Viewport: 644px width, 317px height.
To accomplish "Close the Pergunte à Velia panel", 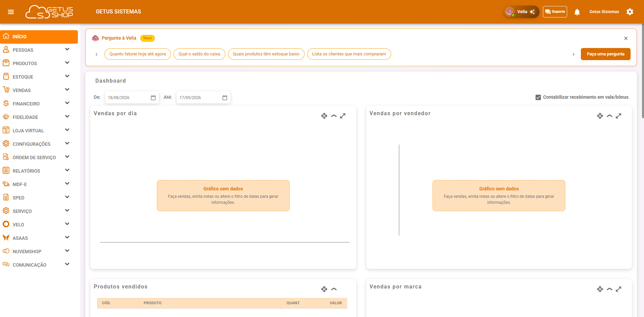I will pyautogui.click(x=626, y=38).
